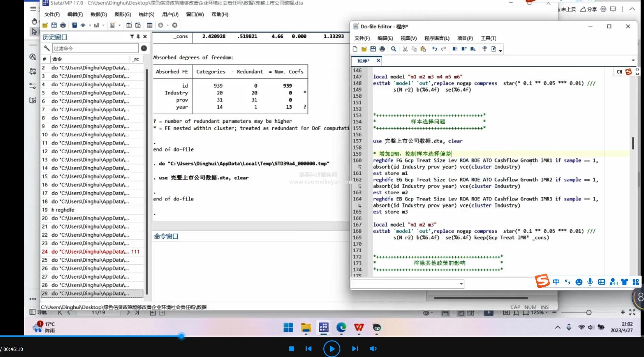The image size is (644, 357).
Task: Click the 命令 column header in History
Action: click(90, 59)
